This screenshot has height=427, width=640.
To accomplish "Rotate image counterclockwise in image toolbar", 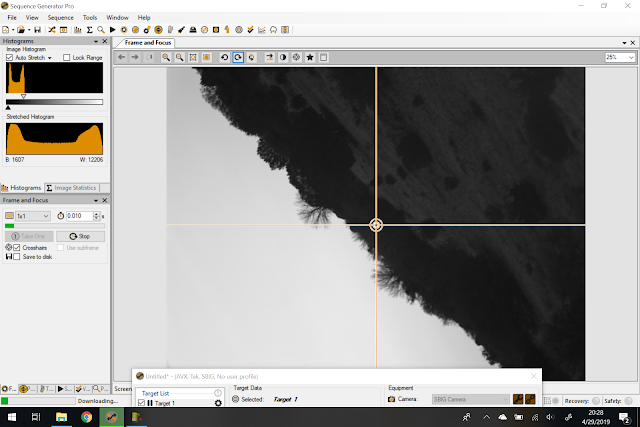I will coord(224,58).
